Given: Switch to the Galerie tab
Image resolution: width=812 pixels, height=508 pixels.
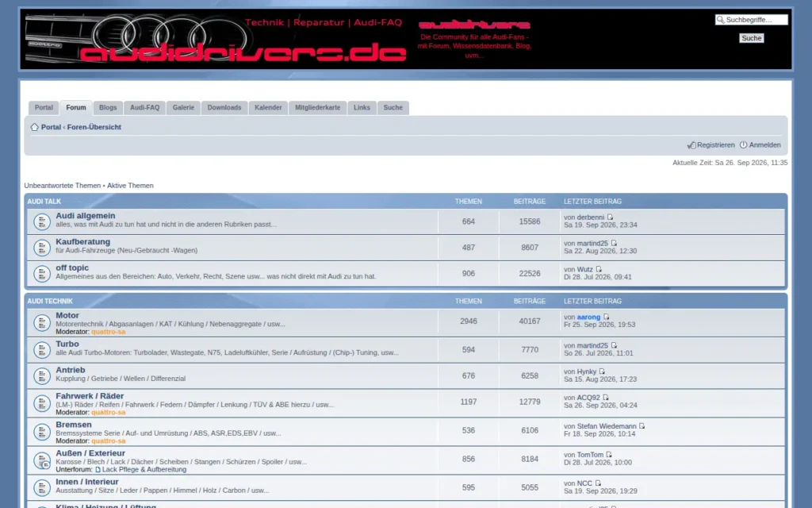Looking at the screenshot, I should 183,108.
